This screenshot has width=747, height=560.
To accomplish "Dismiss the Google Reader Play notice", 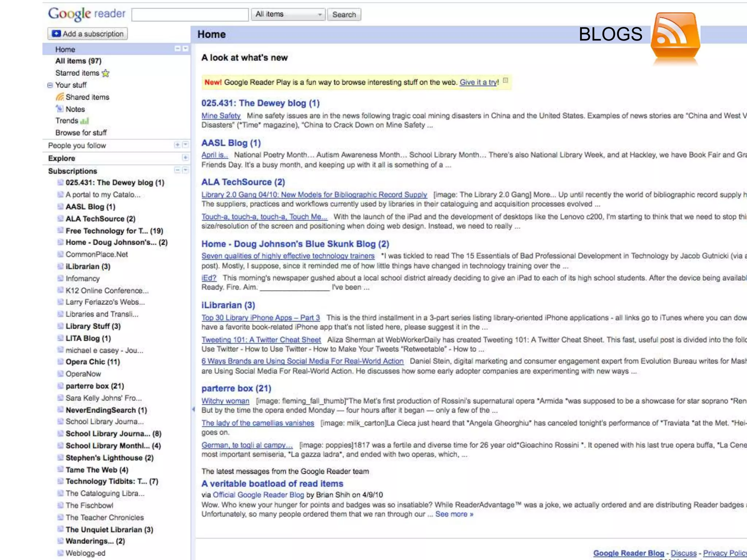I will tap(506, 80).
